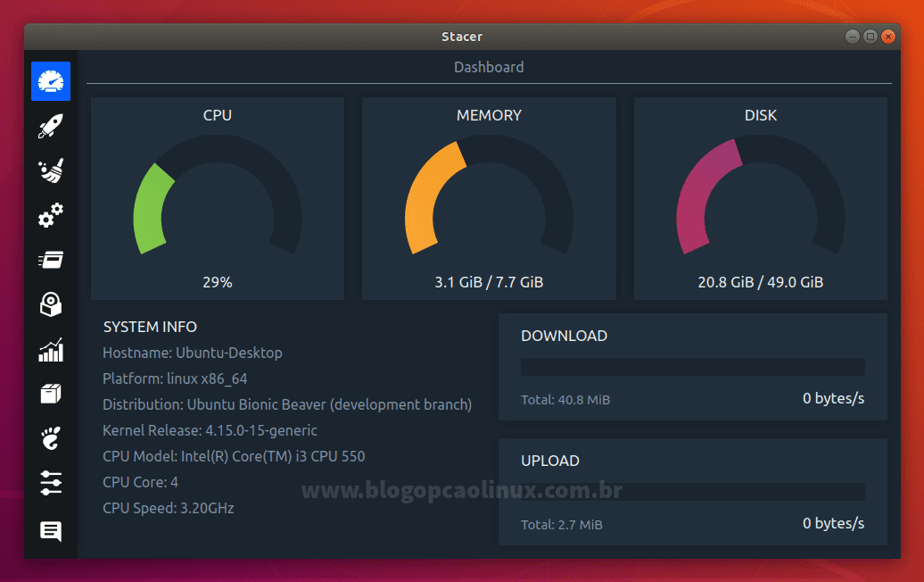This screenshot has height=582, width=924.
Task: Open System Cleaner broom icon
Action: (x=51, y=171)
